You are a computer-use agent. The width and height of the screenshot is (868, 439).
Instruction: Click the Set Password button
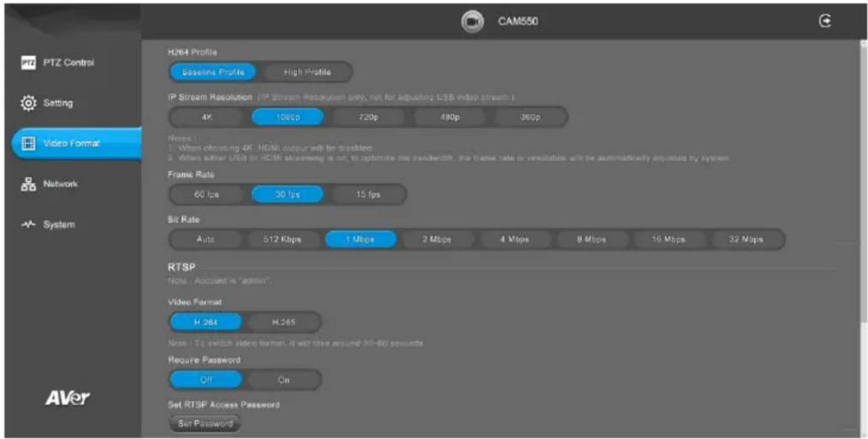click(x=204, y=424)
